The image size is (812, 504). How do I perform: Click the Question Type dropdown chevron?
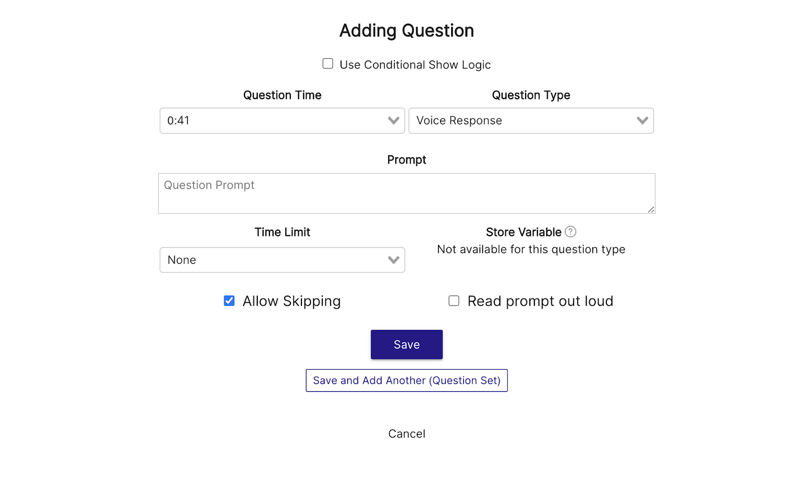pos(641,121)
